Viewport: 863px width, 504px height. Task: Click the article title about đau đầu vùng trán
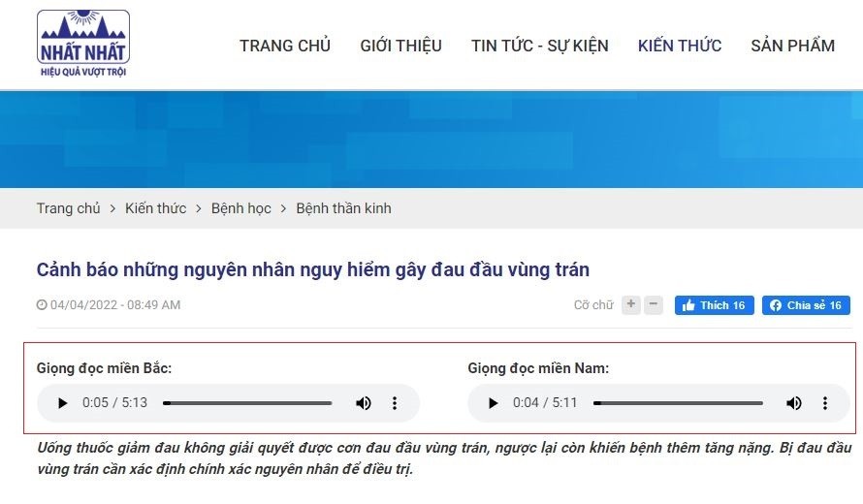(312, 269)
